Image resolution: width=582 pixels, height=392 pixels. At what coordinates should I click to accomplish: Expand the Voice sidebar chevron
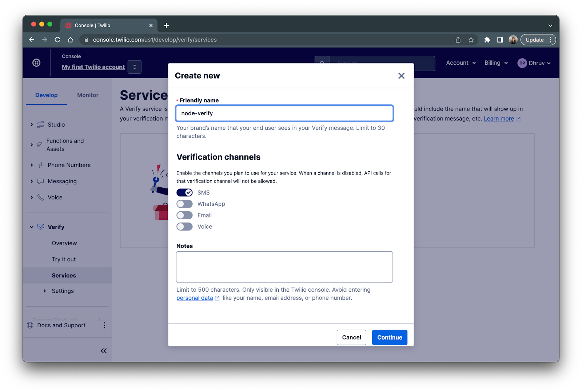tap(32, 197)
